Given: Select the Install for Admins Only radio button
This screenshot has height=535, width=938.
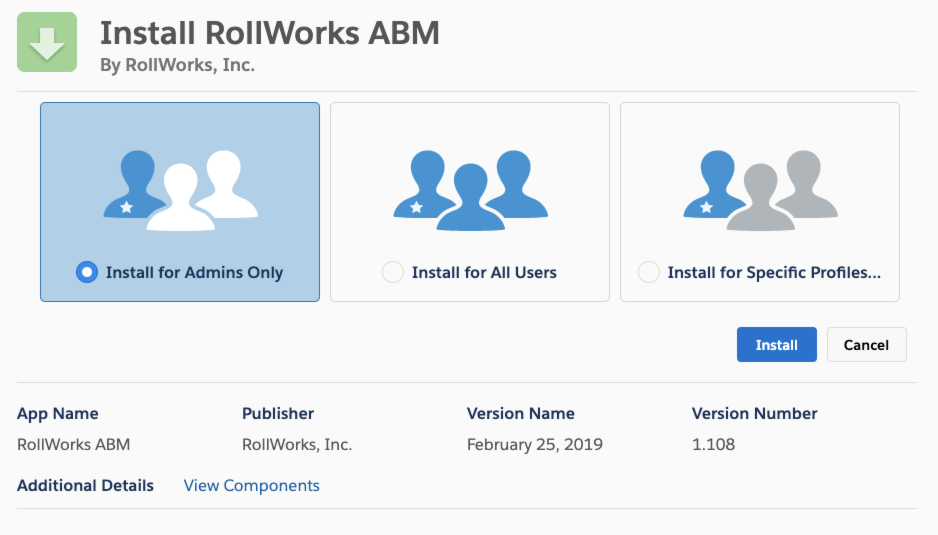Looking at the screenshot, I should click(87, 272).
